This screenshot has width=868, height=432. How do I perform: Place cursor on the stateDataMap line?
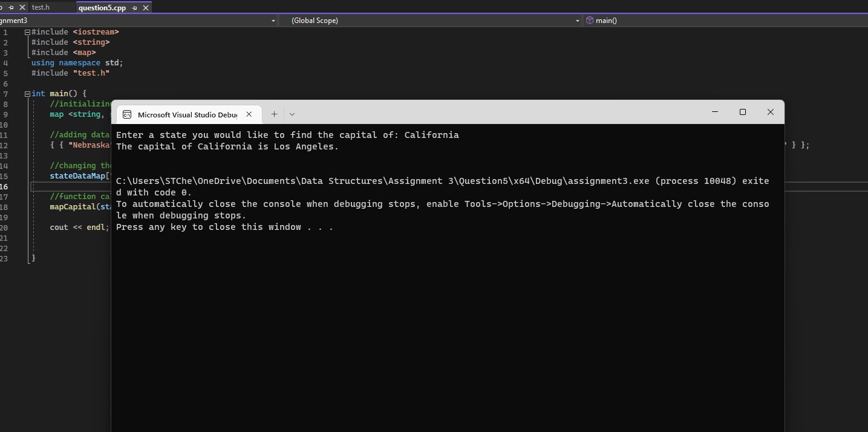[77, 176]
